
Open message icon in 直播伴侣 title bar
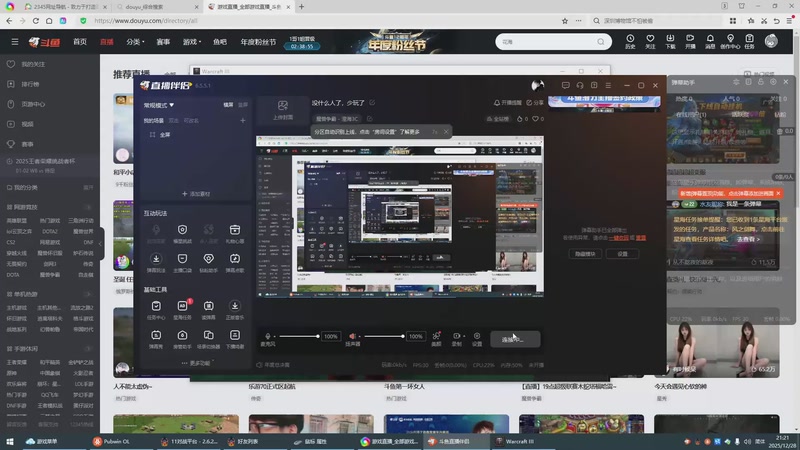[565, 85]
